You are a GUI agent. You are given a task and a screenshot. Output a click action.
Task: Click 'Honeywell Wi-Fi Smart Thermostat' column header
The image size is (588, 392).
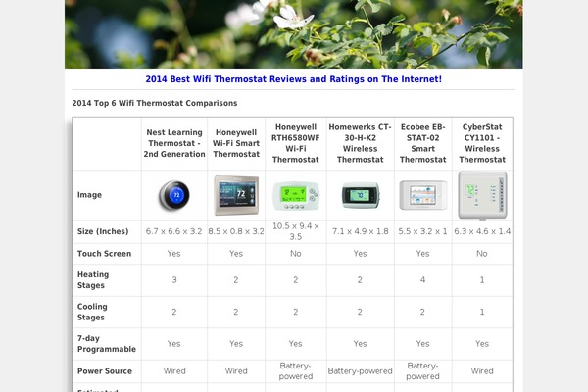tap(236, 143)
